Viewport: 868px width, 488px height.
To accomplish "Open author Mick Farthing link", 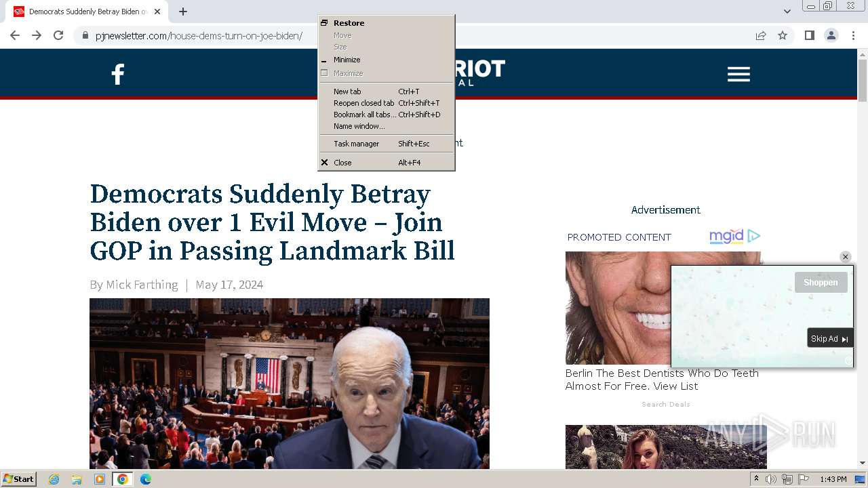I will tap(142, 285).
